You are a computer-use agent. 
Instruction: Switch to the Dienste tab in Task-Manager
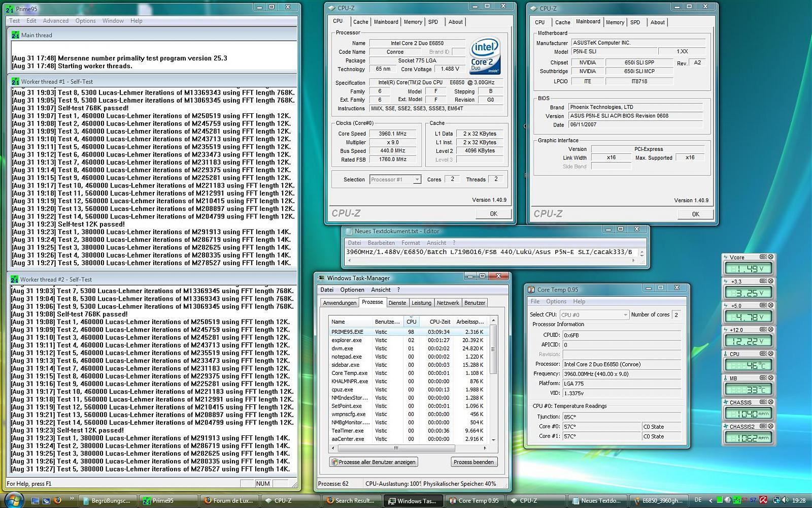(397, 303)
